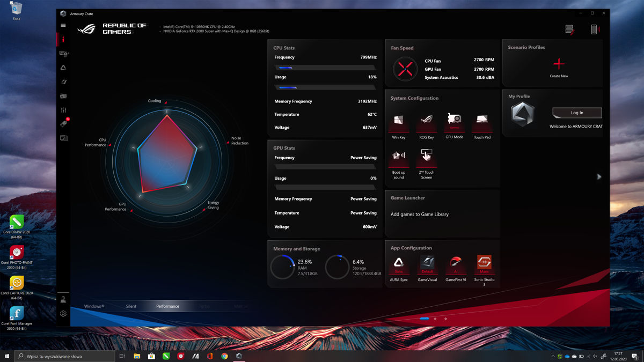Open GameVisual app configuration
644x362 pixels.
(x=427, y=263)
